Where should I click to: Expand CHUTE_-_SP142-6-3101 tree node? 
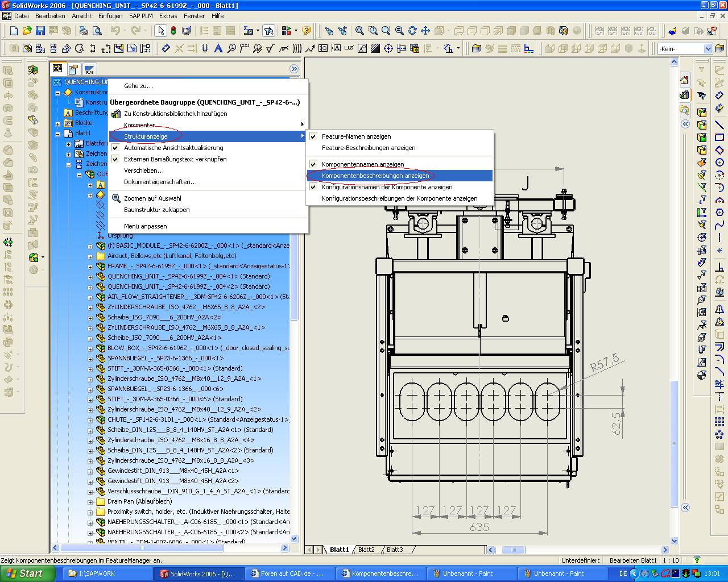[90, 420]
